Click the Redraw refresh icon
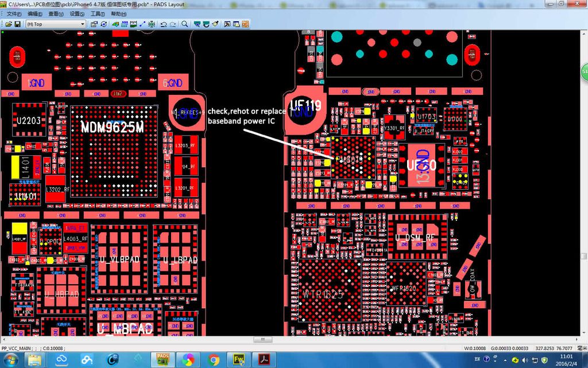This screenshot has height=368, width=588. click(215, 24)
